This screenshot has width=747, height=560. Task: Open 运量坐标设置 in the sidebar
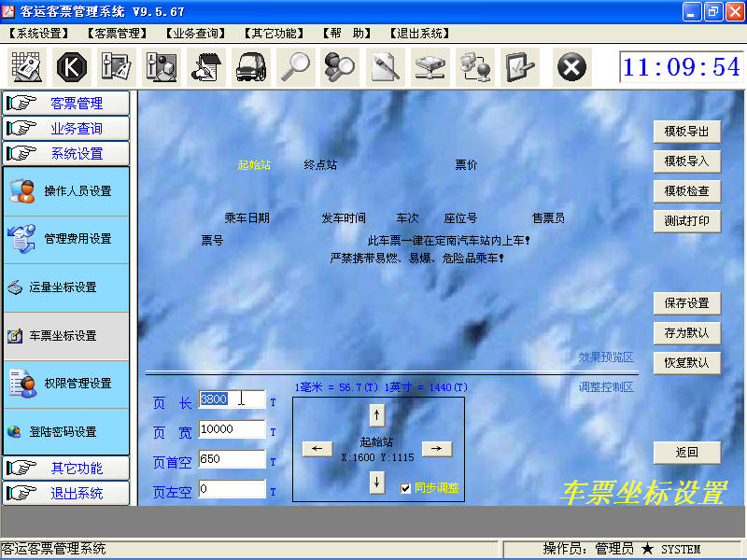coord(66,287)
